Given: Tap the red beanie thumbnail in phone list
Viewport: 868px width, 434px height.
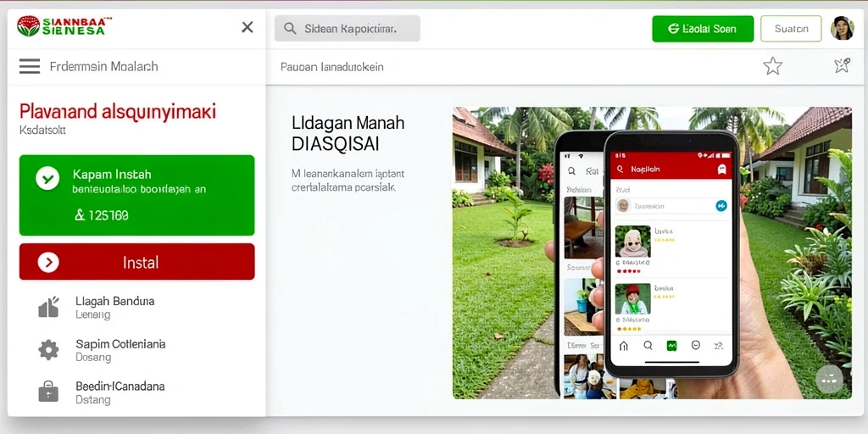Looking at the screenshot, I should tap(632, 299).
